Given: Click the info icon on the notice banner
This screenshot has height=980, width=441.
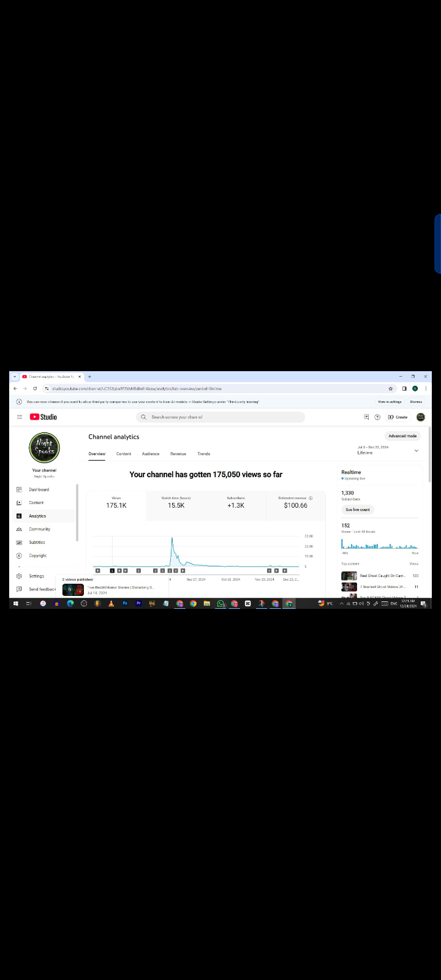Looking at the screenshot, I should tap(19, 402).
